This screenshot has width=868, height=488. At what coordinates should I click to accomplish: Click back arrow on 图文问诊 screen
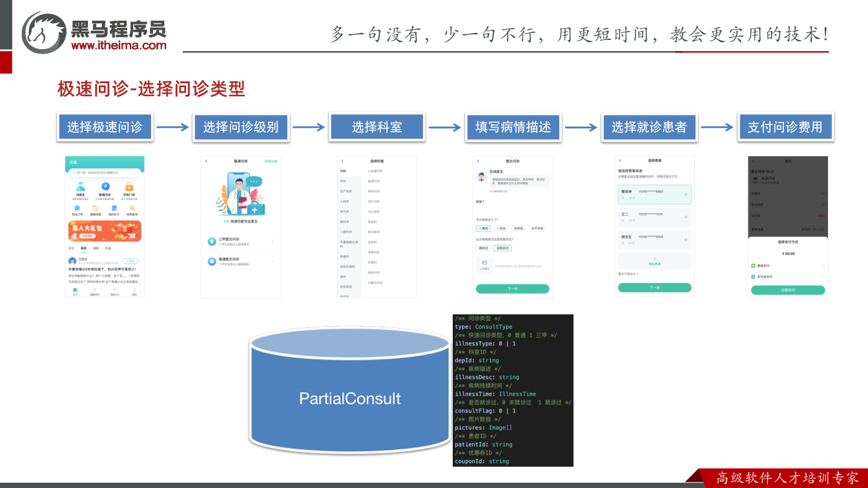pos(478,161)
